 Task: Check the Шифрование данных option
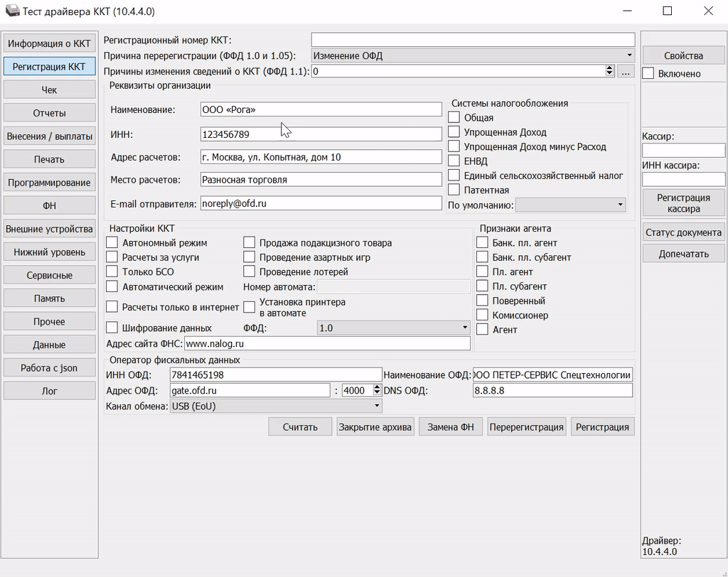click(x=112, y=328)
